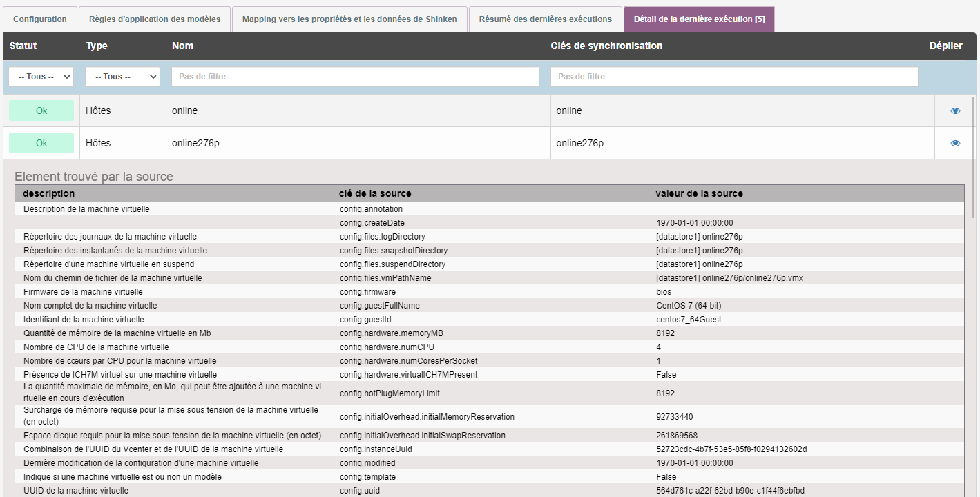Click the config.guestFullName source key row
Image resolution: width=980 pixels, height=497 pixels.
379,306
